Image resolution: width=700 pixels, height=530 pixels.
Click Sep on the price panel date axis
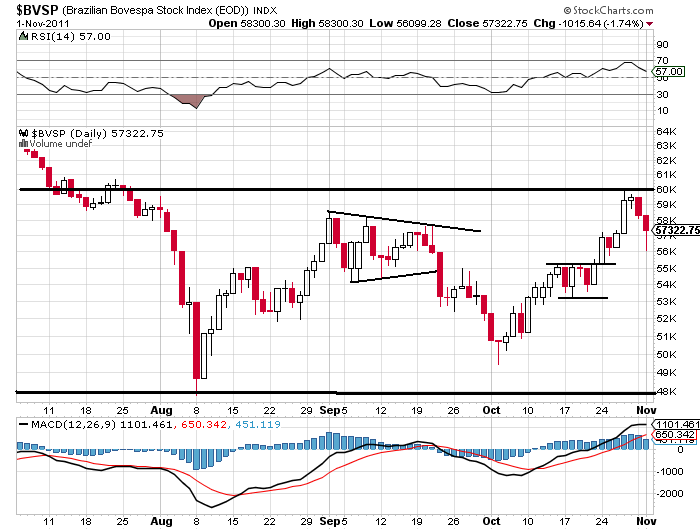pyautogui.click(x=330, y=410)
